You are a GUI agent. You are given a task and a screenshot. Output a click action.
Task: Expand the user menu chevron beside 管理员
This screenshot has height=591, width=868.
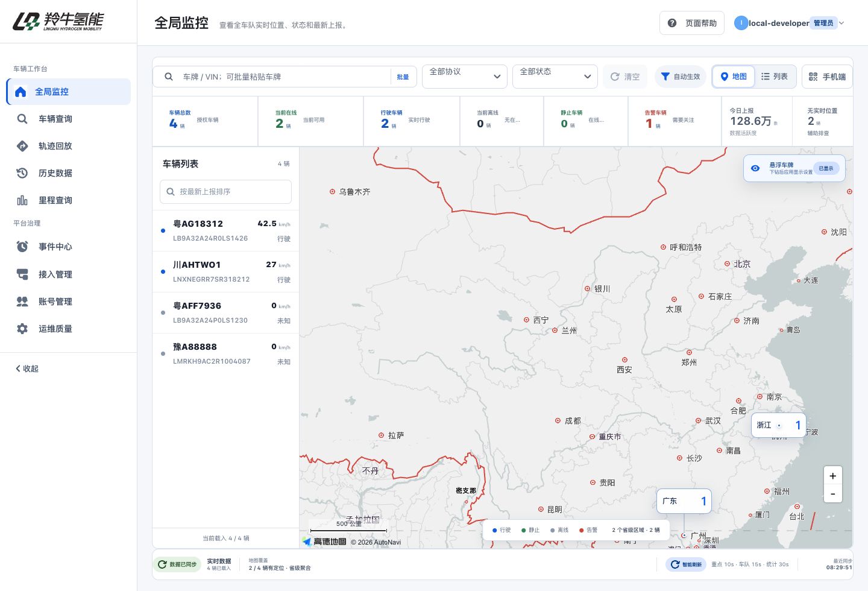(x=841, y=23)
